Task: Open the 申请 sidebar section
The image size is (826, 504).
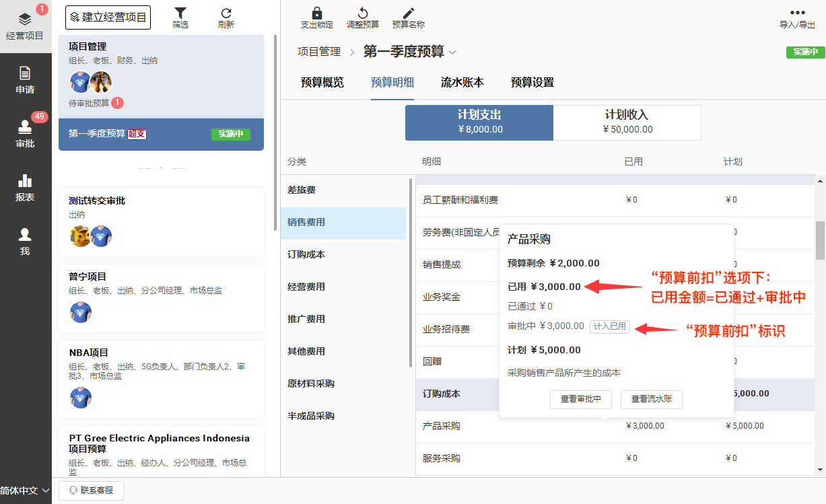Action: (x=25, y=81)
